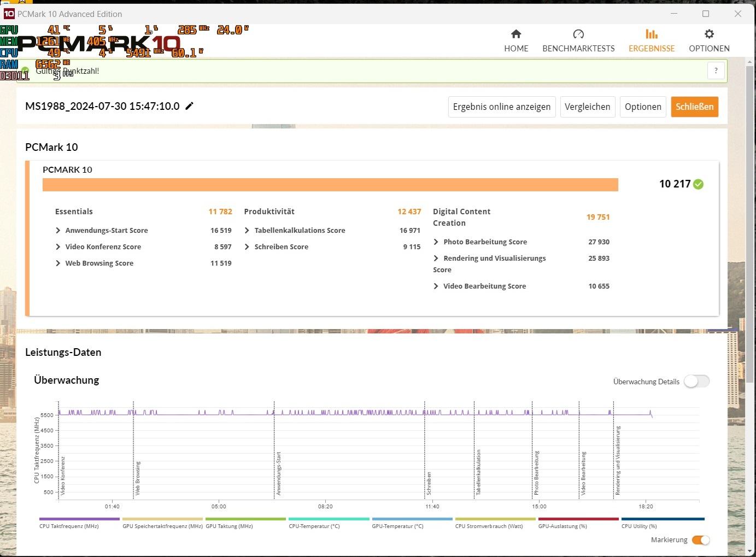Click the overall score 10 217
The width and height of the screenshot is (756, 557).
[x=675, y=184]
